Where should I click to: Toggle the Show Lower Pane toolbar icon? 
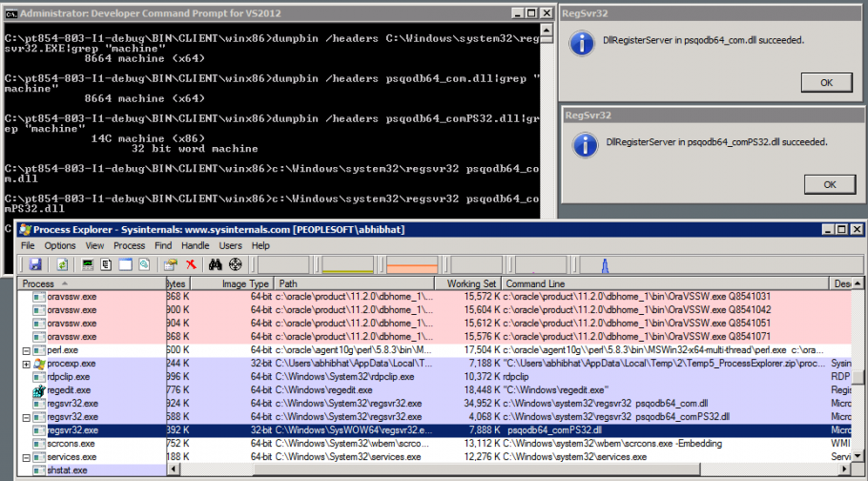[125, 264]
